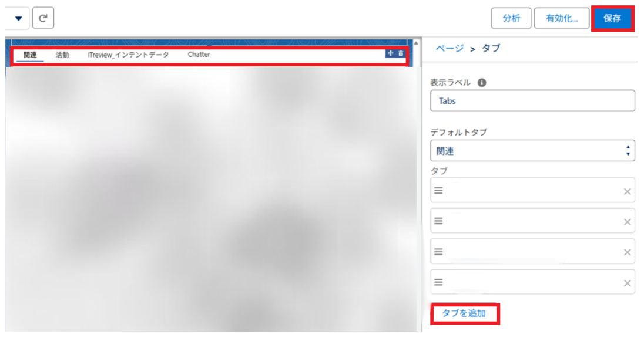The height and width of the screenshot is (338, 644).
Task: Click the stepper arrows on the default tab selector
Action: tap(629, 150)
